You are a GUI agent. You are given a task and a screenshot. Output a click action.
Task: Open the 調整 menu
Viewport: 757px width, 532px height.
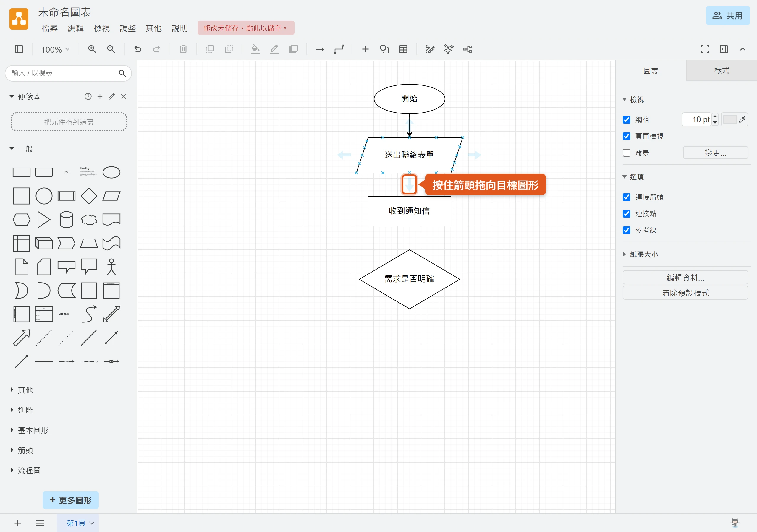click(127, 28)
